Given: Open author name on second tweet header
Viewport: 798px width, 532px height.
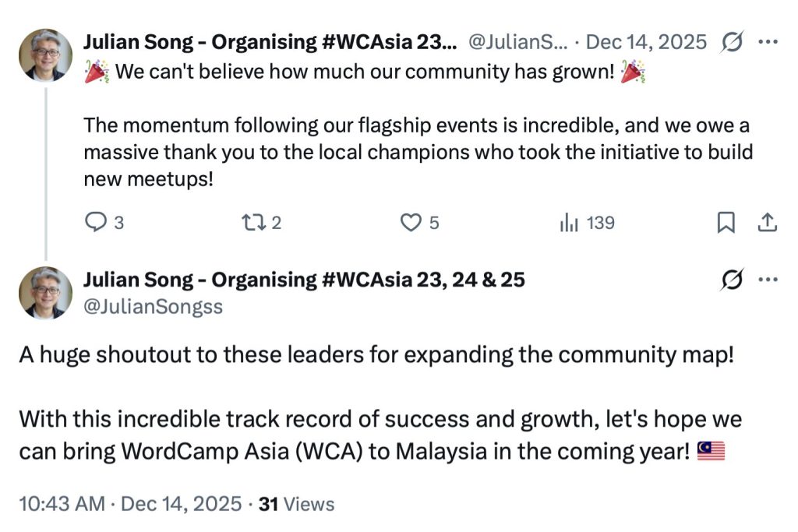Looking at the screenshot, I should click(304, 280).
